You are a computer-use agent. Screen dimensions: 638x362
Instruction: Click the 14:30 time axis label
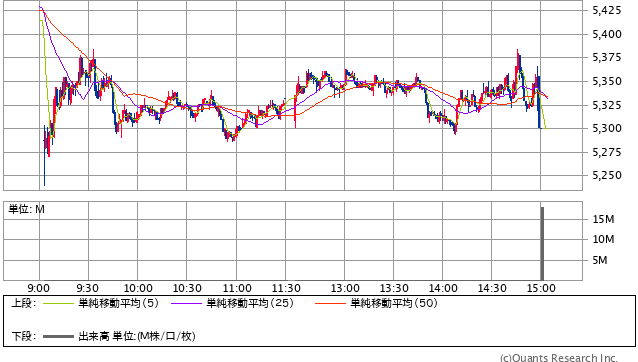click(x=492, y=288)
